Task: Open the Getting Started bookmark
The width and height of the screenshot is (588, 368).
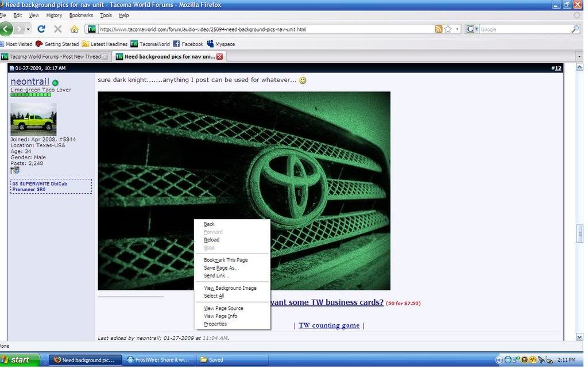Action: pos(57,44)
